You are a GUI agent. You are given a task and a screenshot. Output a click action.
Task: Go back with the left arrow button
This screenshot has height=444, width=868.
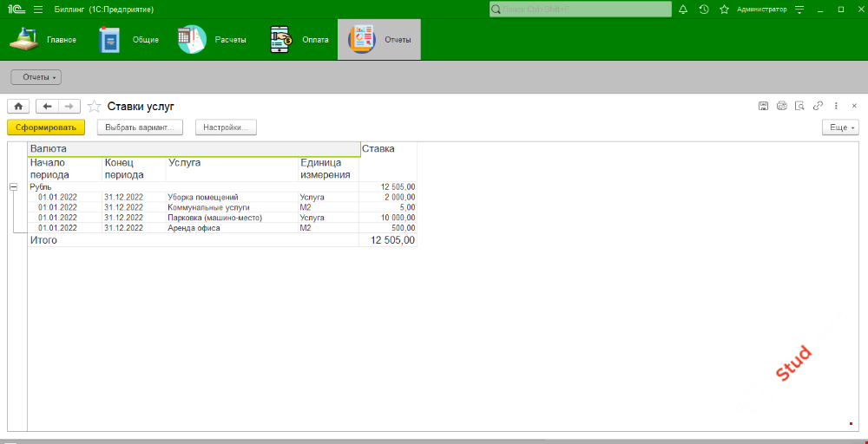click(47, 106)
